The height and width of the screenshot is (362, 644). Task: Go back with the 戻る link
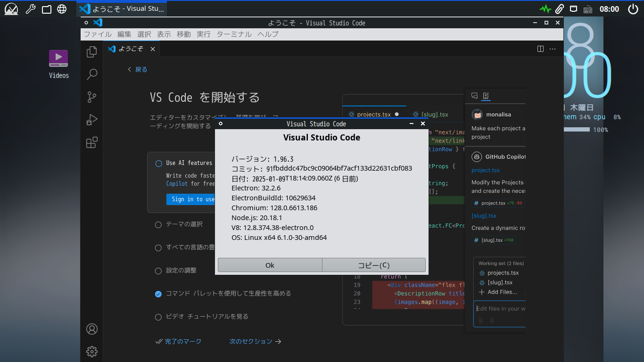[x=138, y=69]
